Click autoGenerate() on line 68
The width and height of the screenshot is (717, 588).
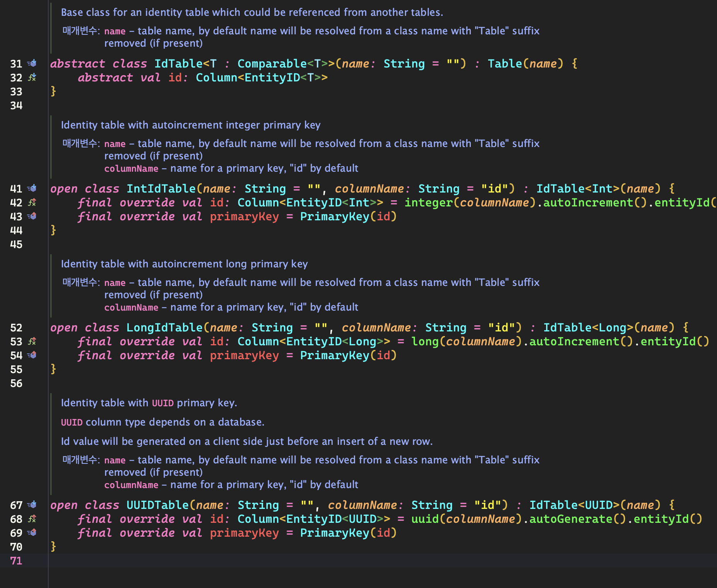pos(578,519)
